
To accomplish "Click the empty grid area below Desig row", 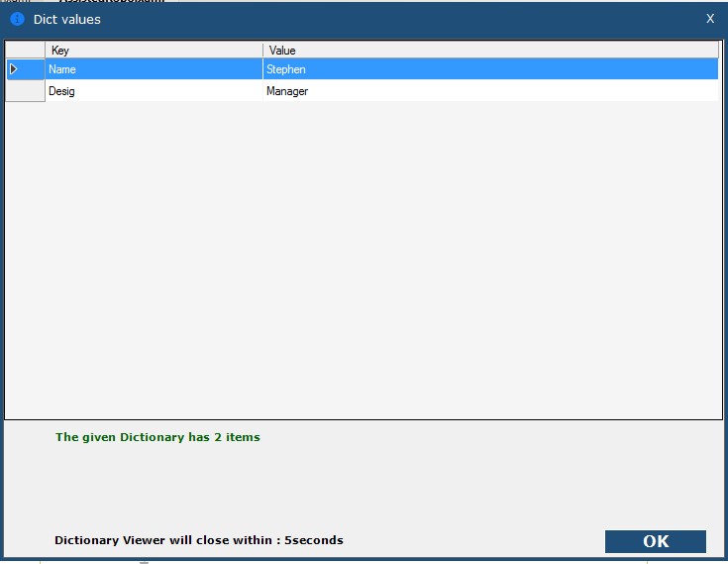I will [x=363, y=258].
